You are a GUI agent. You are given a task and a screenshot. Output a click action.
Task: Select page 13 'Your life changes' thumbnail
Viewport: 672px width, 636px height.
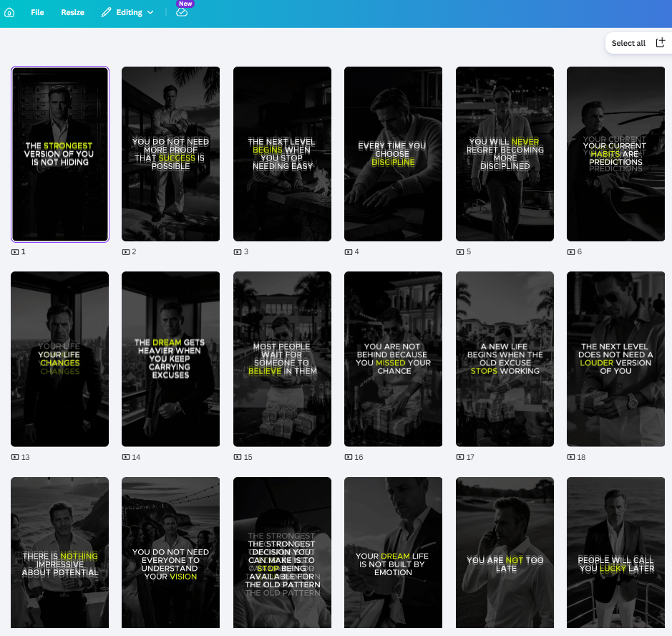coord(59,359)
